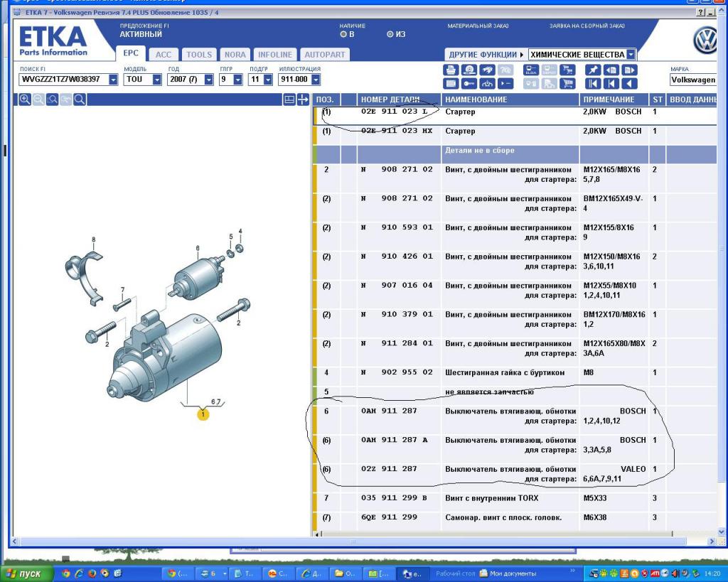Click the handshake icon in the toolbar
The height and width of the screenshot is (582, 728).
[487, 70]
